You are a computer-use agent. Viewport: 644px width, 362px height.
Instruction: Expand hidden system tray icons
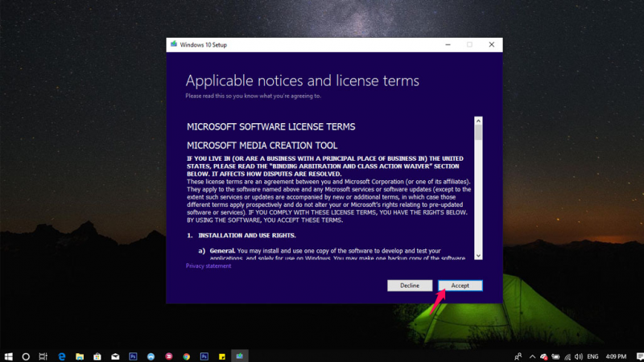[532, 356]
